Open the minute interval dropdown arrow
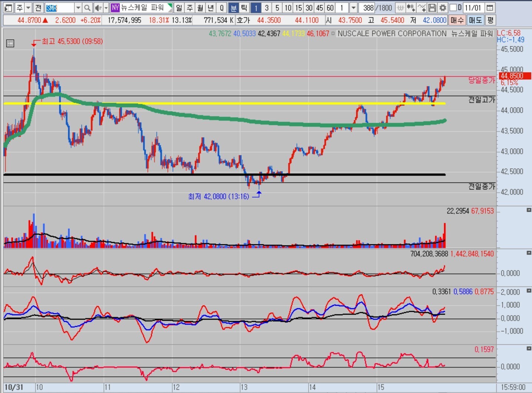532x393 pixels. pos(353,8)
